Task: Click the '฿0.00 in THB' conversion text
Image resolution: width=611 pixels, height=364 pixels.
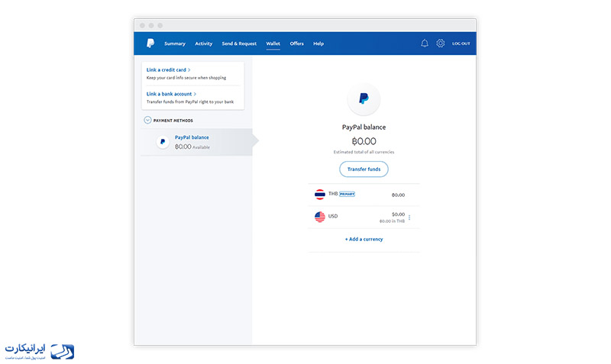Action: [392, 221]
